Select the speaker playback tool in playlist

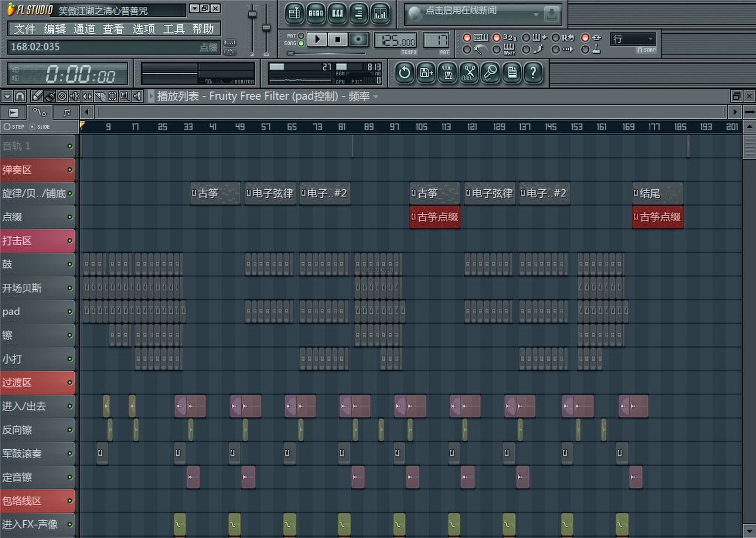(x=137, y=96)
